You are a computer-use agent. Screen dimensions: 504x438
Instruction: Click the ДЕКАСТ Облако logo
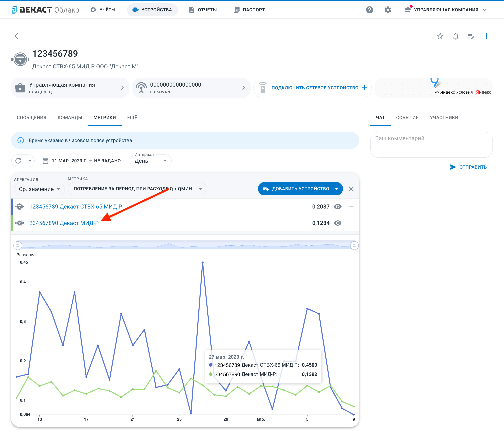(x=45, y=10)
